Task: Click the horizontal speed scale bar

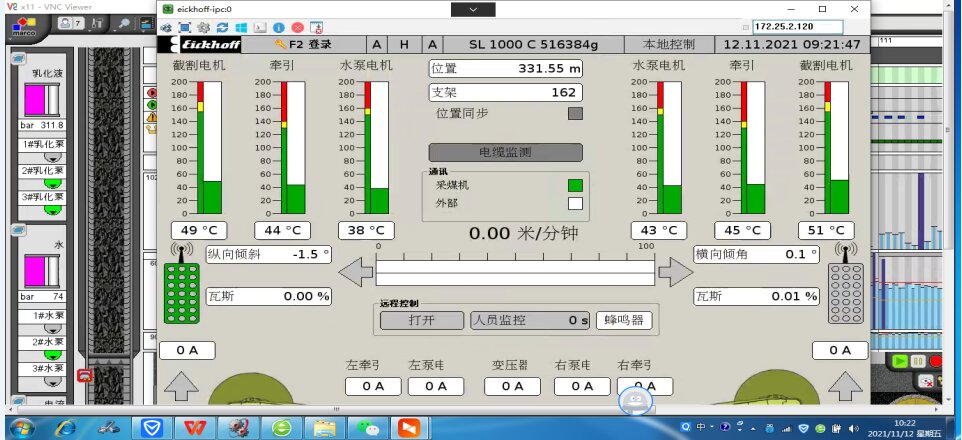Action: [x=515, y=270]
